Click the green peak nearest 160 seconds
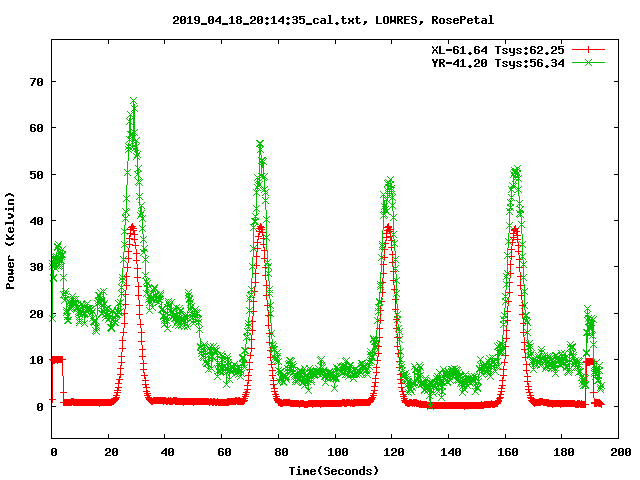This screenshot has height=480, width=640. click(x=516, y=169)
